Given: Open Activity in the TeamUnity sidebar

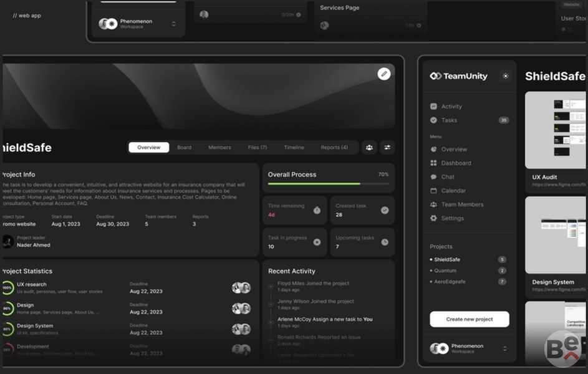Looking at the screenshot, I should pos(446,107).
